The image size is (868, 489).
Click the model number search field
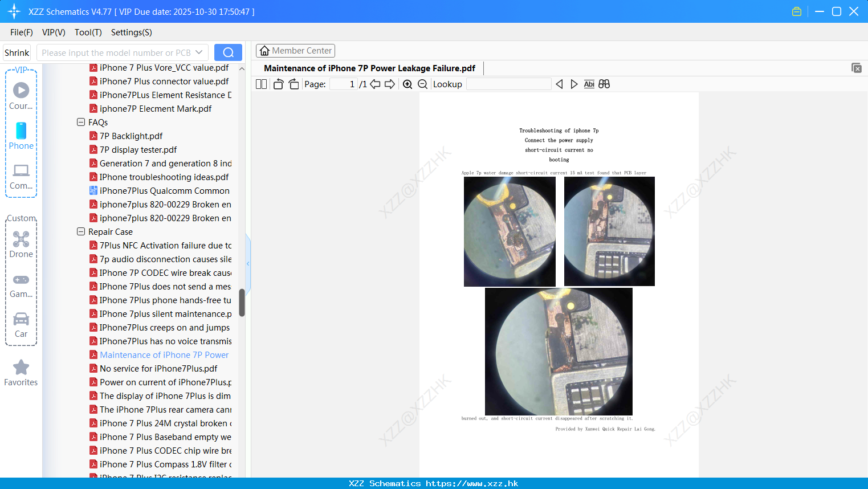click(116, 52)
